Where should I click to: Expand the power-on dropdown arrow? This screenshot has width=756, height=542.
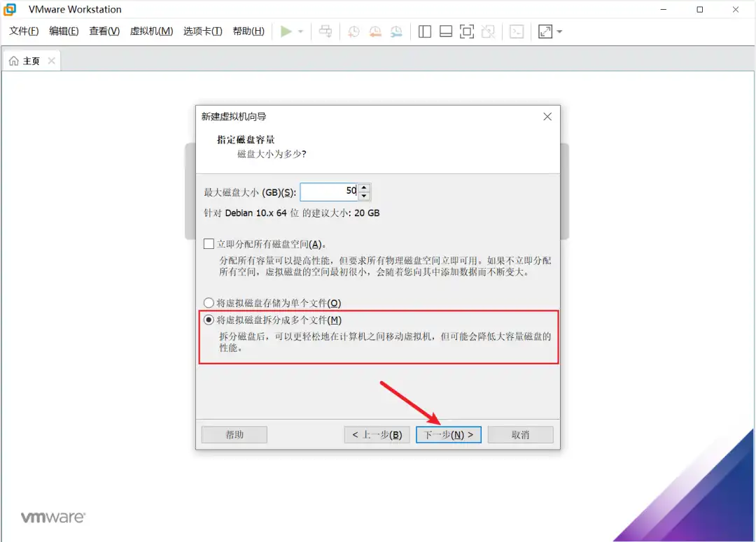(300, 32)
